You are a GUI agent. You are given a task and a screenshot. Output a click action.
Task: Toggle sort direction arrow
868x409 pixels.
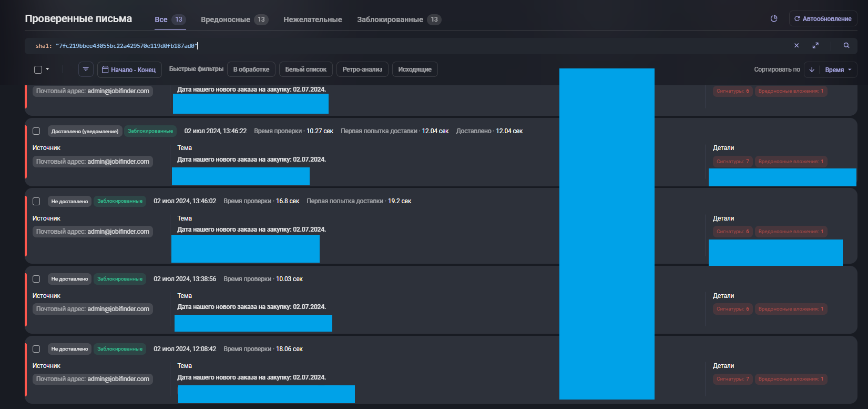coord(812,69)
